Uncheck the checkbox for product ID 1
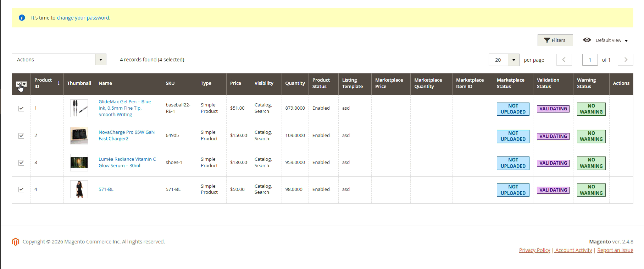 click(x=21, y=108)
